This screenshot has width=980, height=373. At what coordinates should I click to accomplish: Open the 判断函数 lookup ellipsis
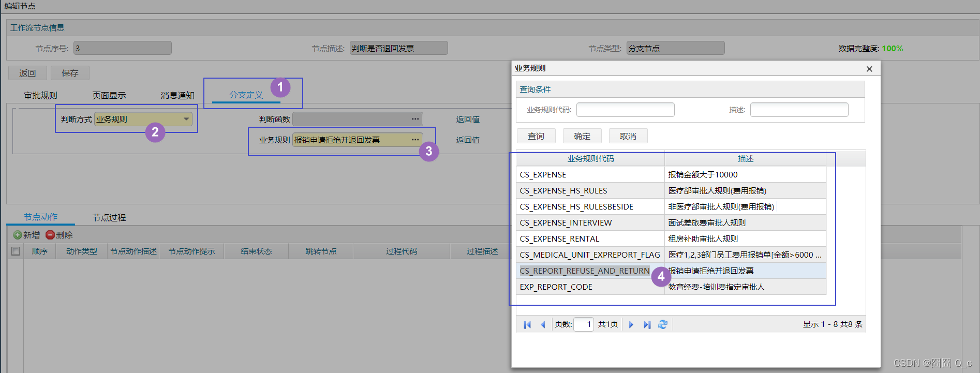pyautogui.click(x=415, y=119)
